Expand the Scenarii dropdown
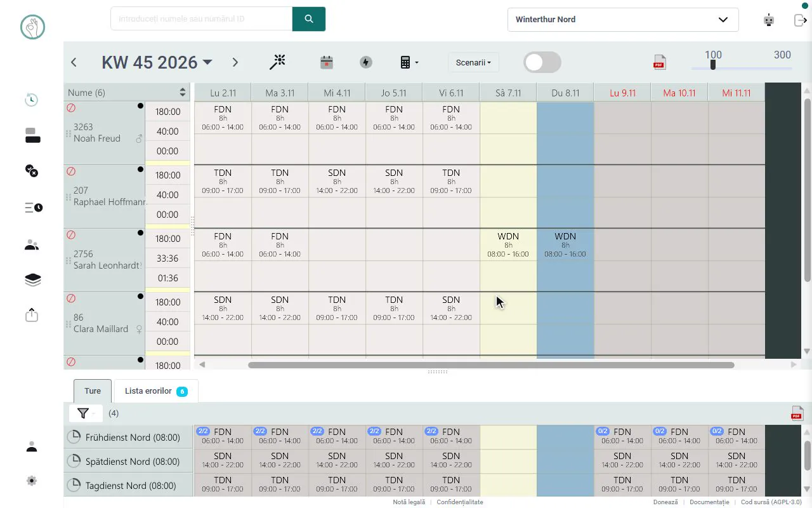This screenshot has height=508, width=812. pos(473,62)
